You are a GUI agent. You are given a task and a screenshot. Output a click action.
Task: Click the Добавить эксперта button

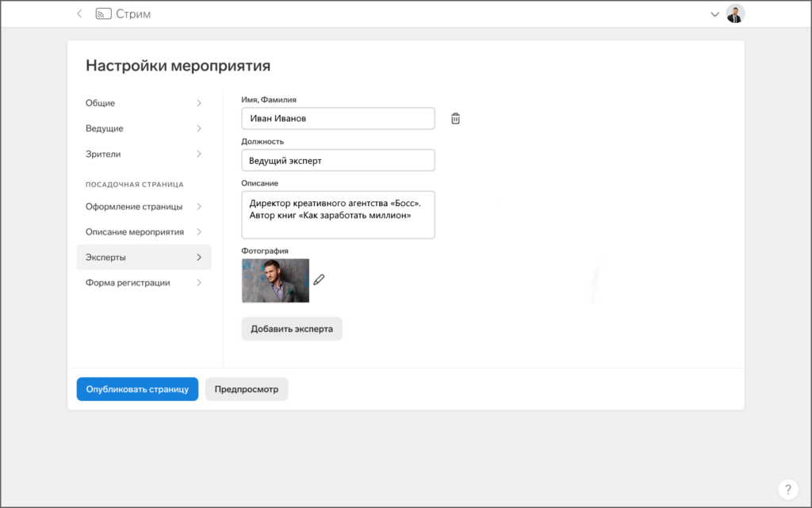point(292,329)
